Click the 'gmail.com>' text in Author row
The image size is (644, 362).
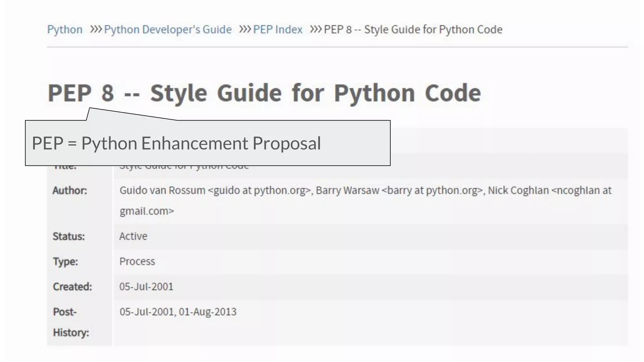point(147,211)
